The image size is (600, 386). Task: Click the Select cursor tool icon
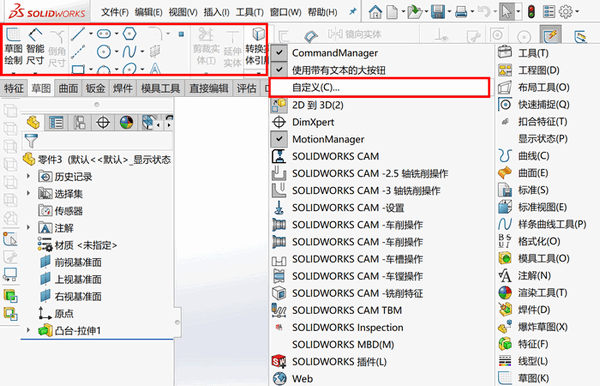click(506, 12)
